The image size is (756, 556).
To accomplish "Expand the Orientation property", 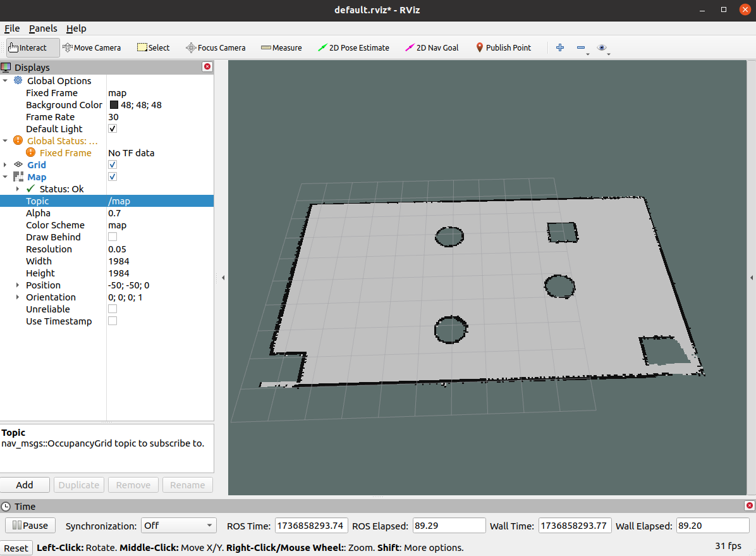I will (18, 297).
